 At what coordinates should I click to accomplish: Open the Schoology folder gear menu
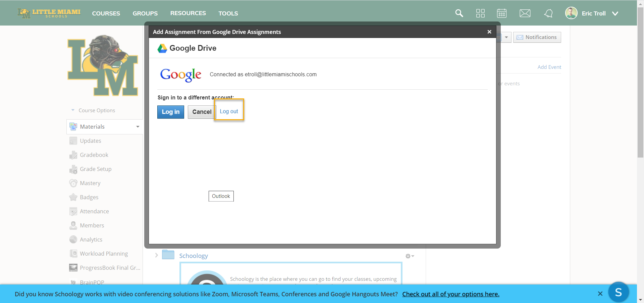pos(410,256)
